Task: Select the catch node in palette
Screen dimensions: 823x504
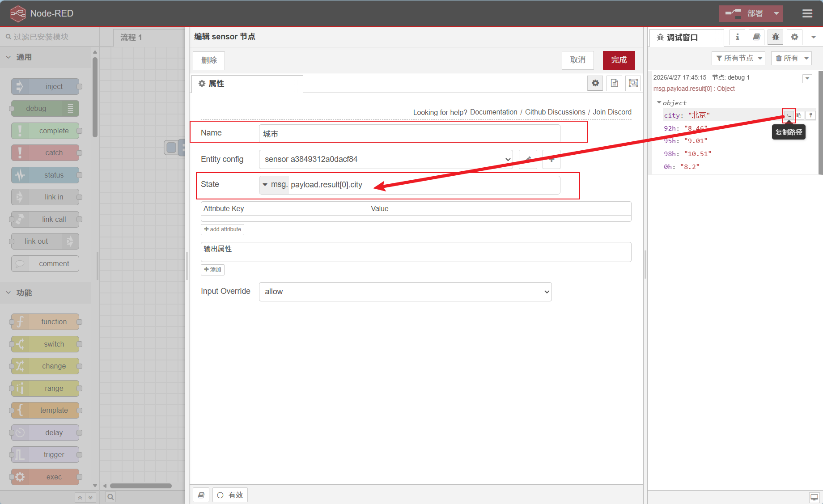Action: click(x=45, y=152)
